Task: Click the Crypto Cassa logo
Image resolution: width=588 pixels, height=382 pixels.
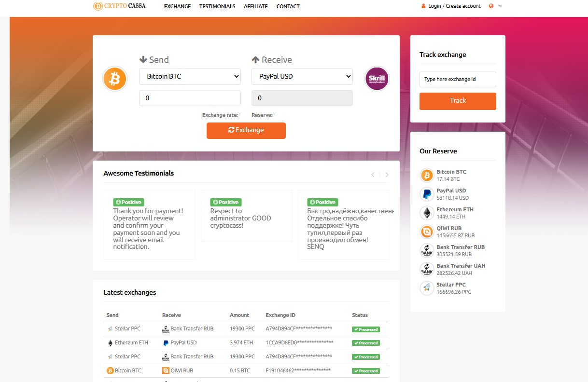Action: click(x=119, y=6)
